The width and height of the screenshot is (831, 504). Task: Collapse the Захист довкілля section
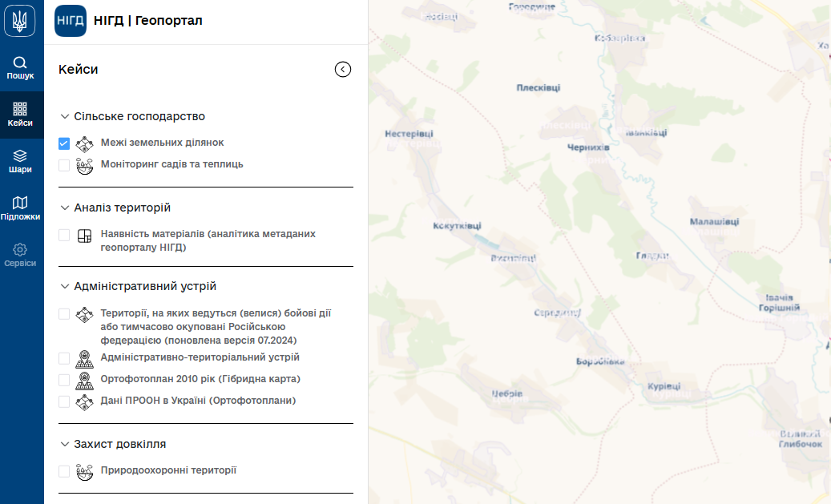[65, 445]
